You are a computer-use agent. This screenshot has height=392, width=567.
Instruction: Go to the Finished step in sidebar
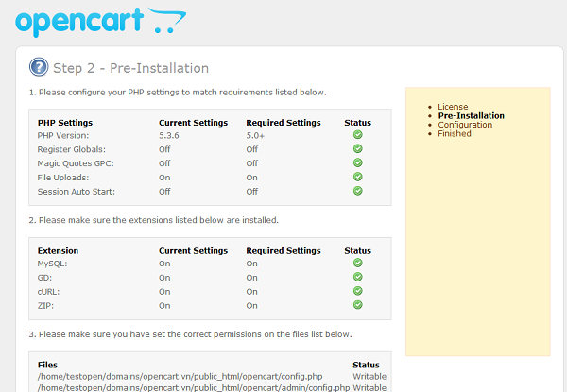(x=455, y=134)
